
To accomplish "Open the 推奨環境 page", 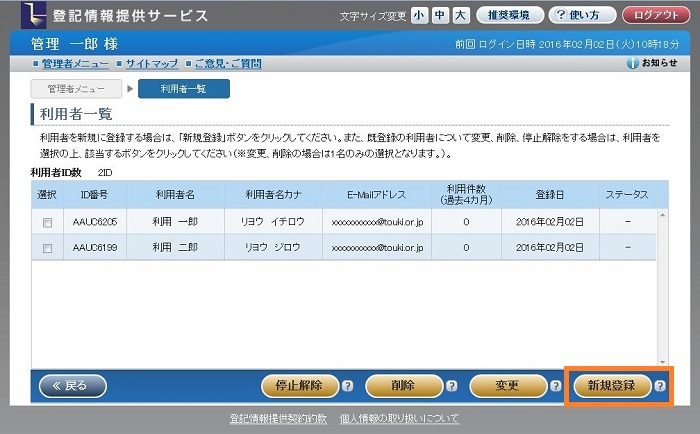I will [x=510, y=15].
